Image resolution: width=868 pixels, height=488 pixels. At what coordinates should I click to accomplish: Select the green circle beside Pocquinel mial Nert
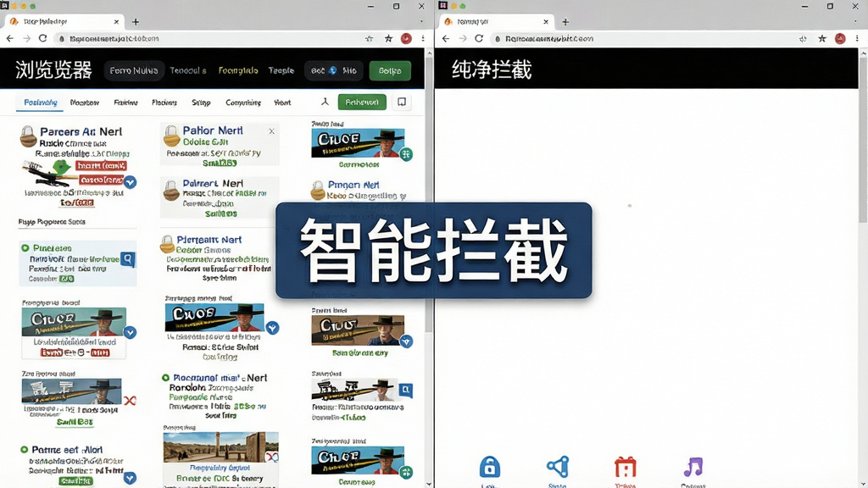[x=165, y=378]
